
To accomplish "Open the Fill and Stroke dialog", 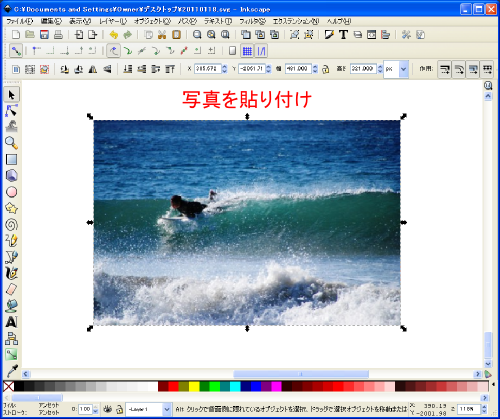I will click(x=329, y=34).
